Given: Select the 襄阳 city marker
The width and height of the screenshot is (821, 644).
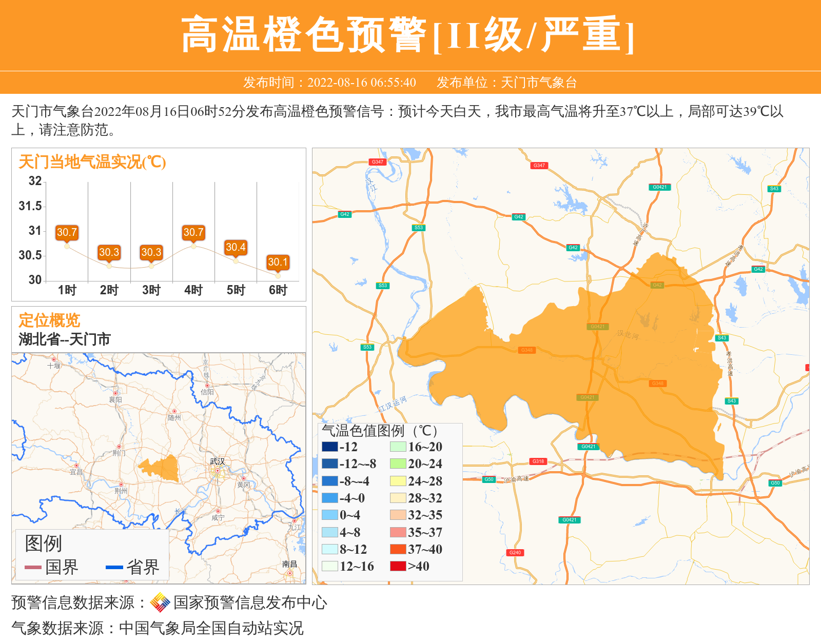Looking at the screenshot, I should pos(115,393).
